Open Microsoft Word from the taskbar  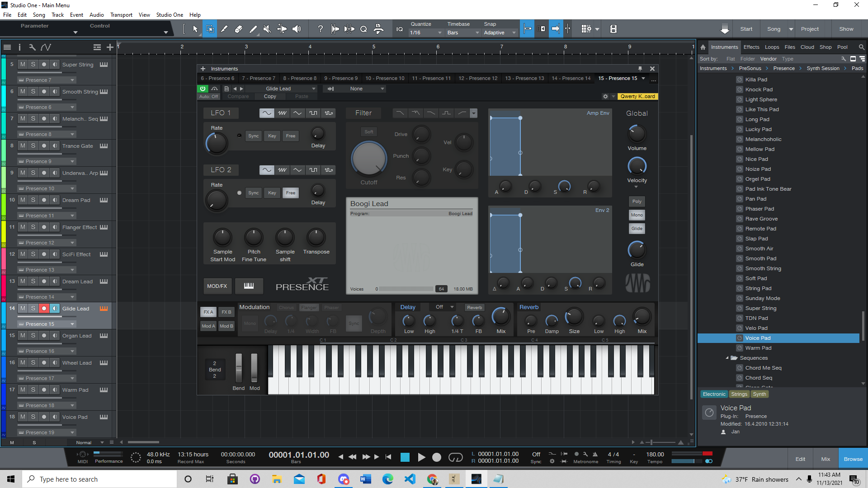(x=365, y=479)
